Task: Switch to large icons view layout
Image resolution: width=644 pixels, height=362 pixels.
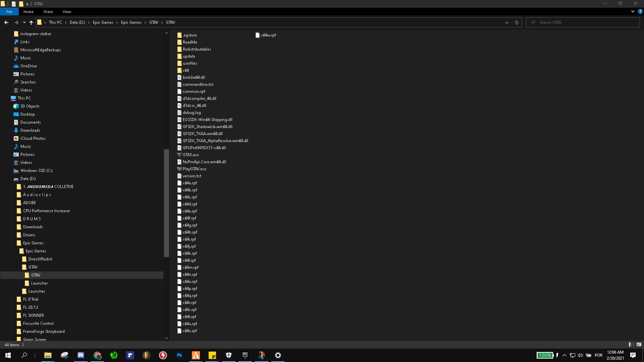Action: point(639,345)
